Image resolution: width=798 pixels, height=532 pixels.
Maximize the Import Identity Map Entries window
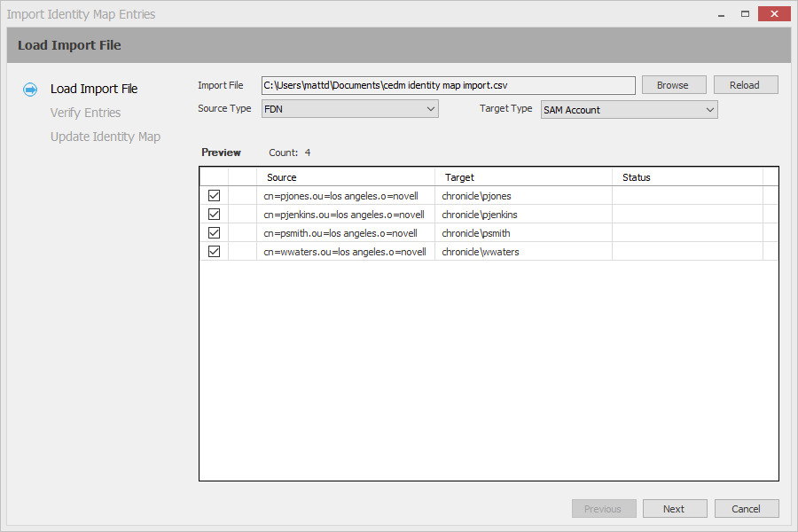745,14
